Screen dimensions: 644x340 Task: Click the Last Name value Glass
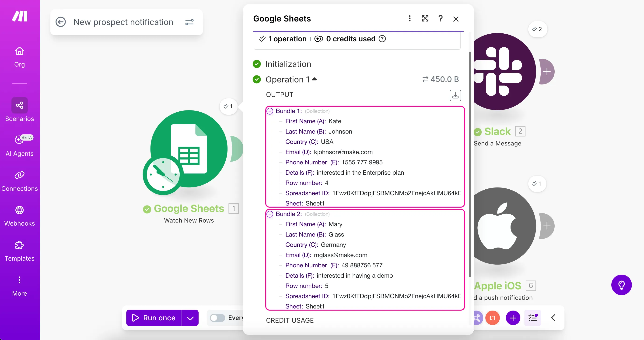coord(336,234)
